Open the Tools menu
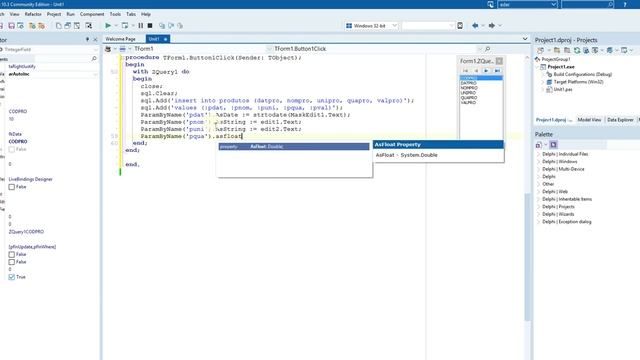Viewport: 640px width, 360px height. click(115, 14)
